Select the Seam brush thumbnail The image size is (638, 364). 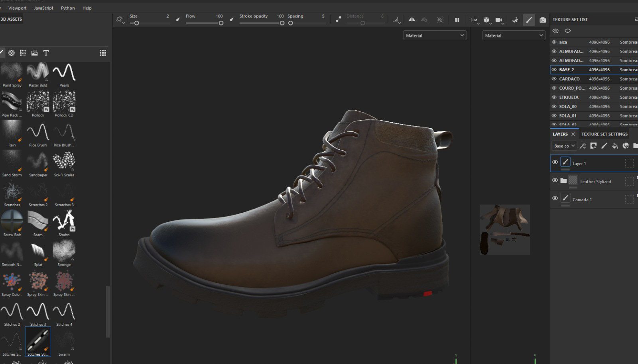(38, 221)
